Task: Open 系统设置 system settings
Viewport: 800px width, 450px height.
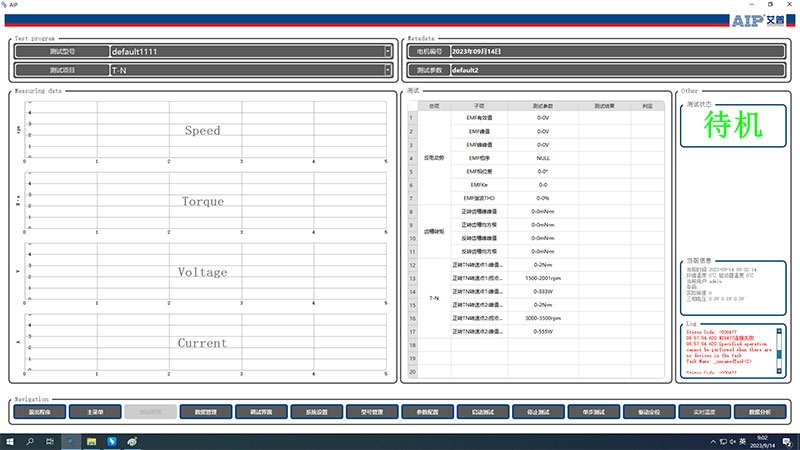Action: tap(317, 411)
